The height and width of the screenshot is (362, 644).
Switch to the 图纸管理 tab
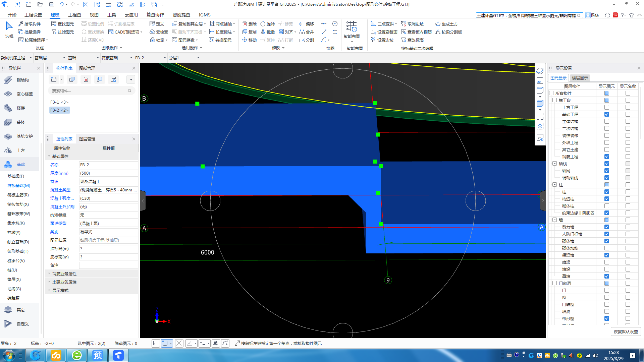87,68
